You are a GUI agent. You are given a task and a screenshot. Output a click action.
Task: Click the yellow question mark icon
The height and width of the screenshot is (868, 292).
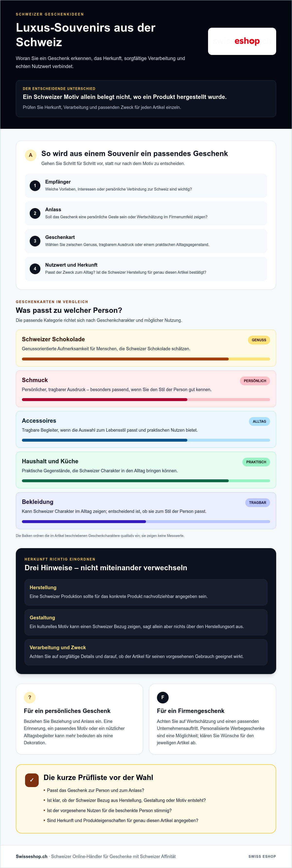click(30, 698)
